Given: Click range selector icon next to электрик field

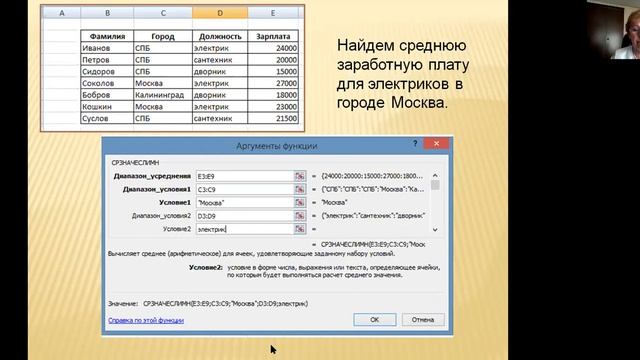Looking at the screenshot, I should click(300, 229).
